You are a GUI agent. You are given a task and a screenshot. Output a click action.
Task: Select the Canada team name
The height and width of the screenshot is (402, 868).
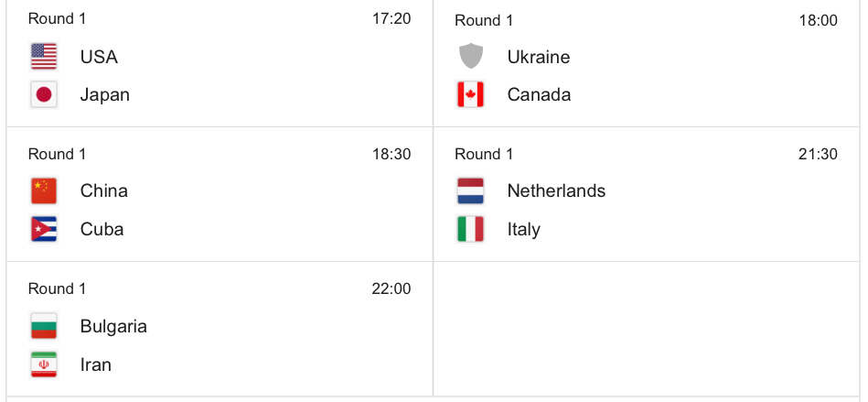tap(539, 94)
